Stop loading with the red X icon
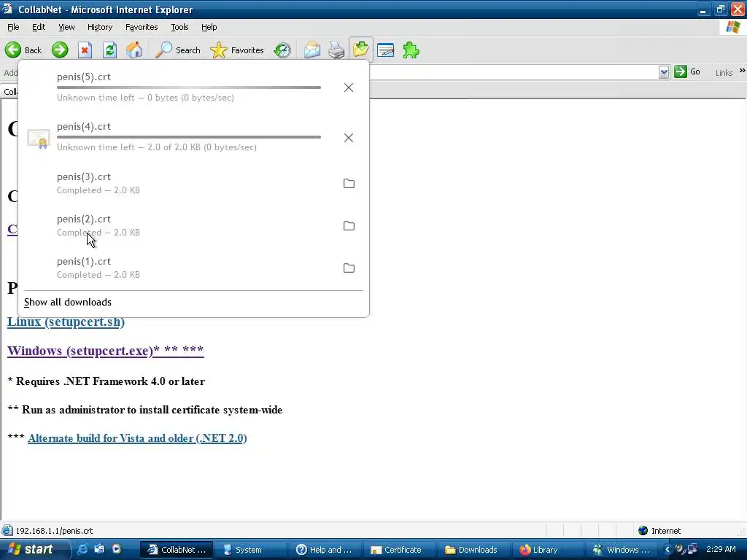This screenshot has height=560, width=747. pos(85,50)
